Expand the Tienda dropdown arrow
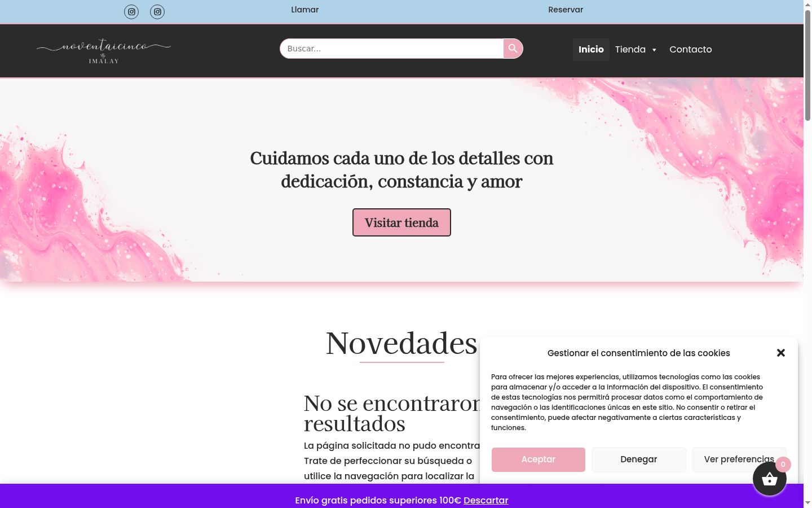Viewport: 812px width, 508px height. [654, 50]
